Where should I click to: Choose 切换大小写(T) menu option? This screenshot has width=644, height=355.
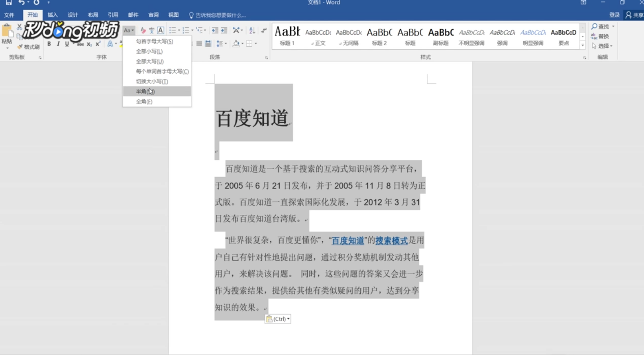click(157, 81)
